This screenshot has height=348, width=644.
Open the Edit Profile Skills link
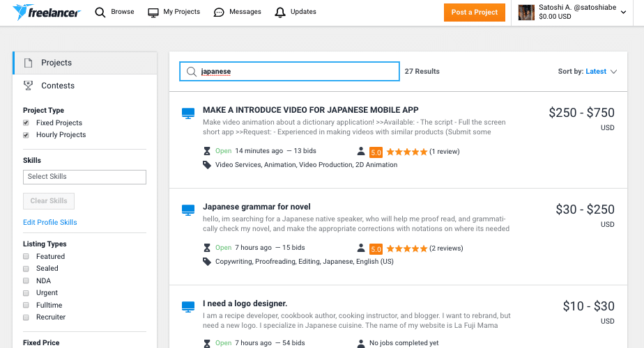[50, 222]
